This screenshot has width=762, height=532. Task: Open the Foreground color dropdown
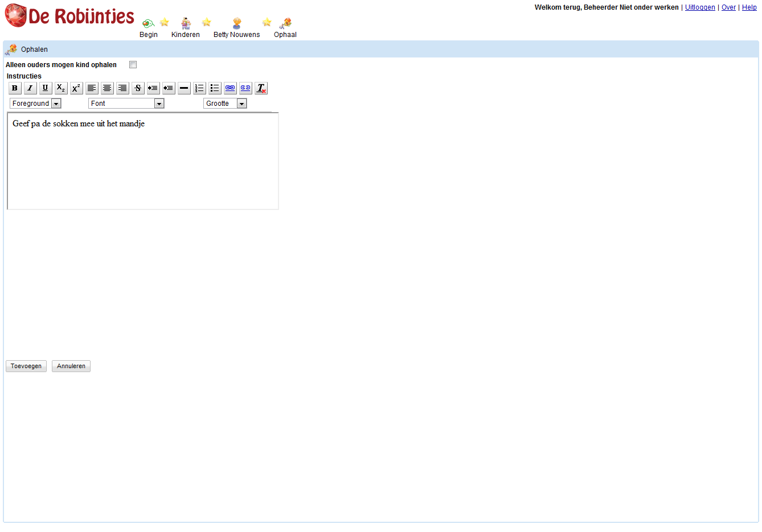pos(35,104)
